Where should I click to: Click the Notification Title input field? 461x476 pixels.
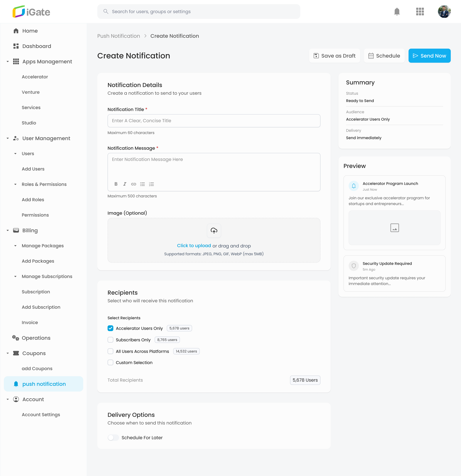point(214,121)
